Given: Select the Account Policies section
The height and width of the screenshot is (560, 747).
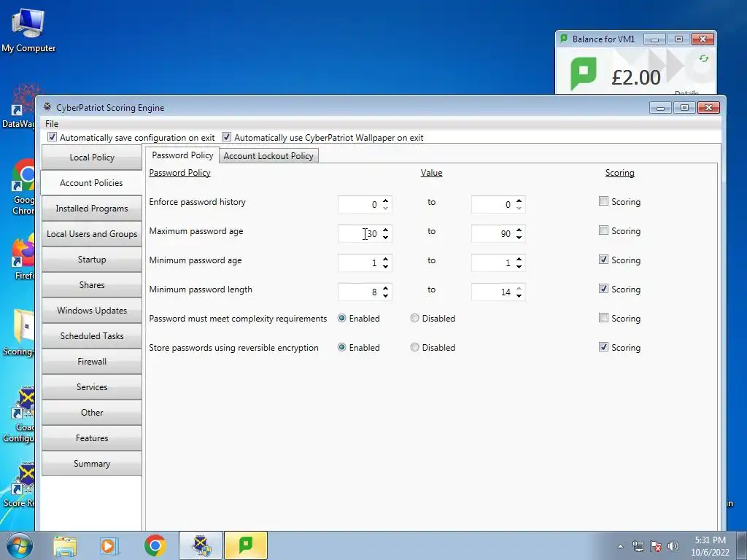Looking at the screenshot, I should [x=91, y=183].
